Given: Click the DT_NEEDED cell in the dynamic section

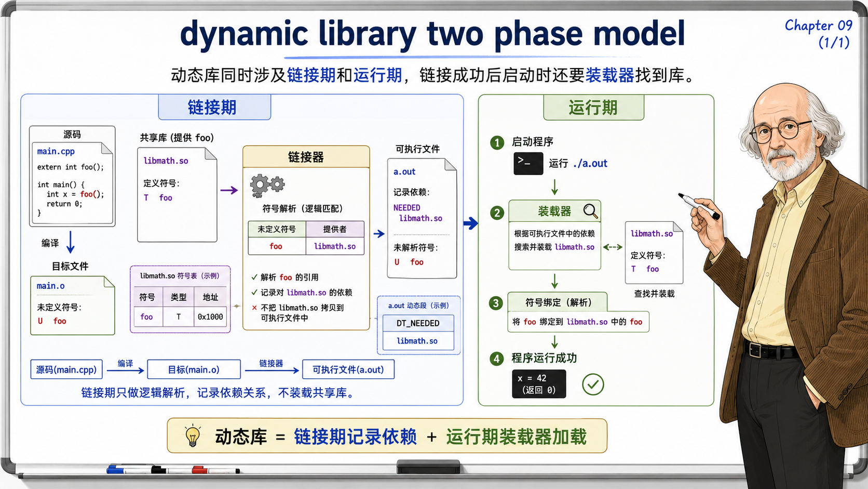Looking at the screenshot, I should click(418, 323).
